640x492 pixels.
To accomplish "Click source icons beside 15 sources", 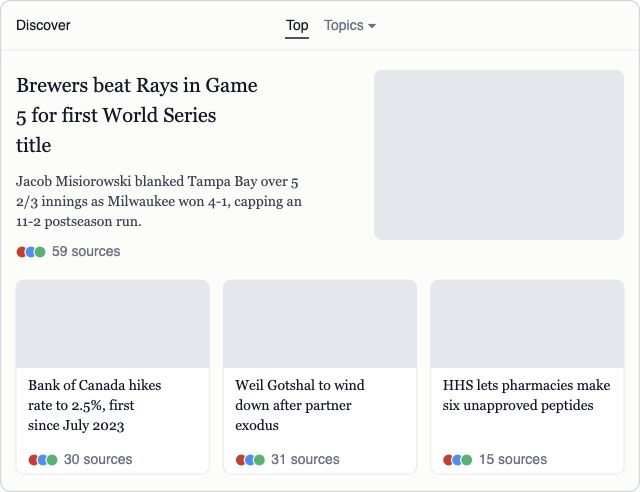I will point(458,460).
